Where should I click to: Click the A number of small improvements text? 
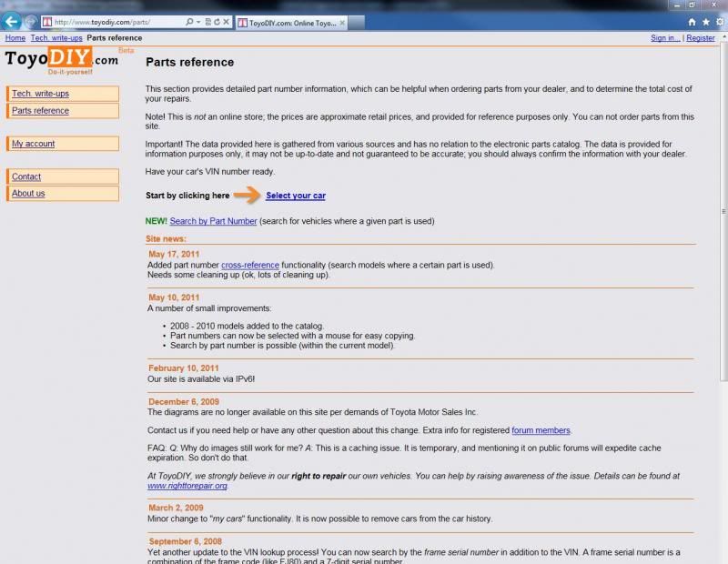(209, 308)
